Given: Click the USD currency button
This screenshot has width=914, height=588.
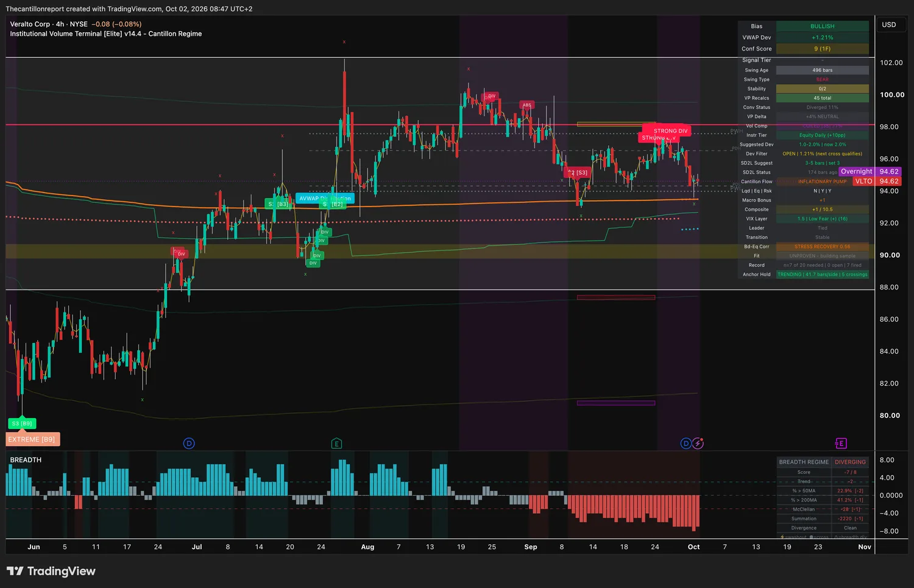Looking at the screenshot, I should coord(889,25).
